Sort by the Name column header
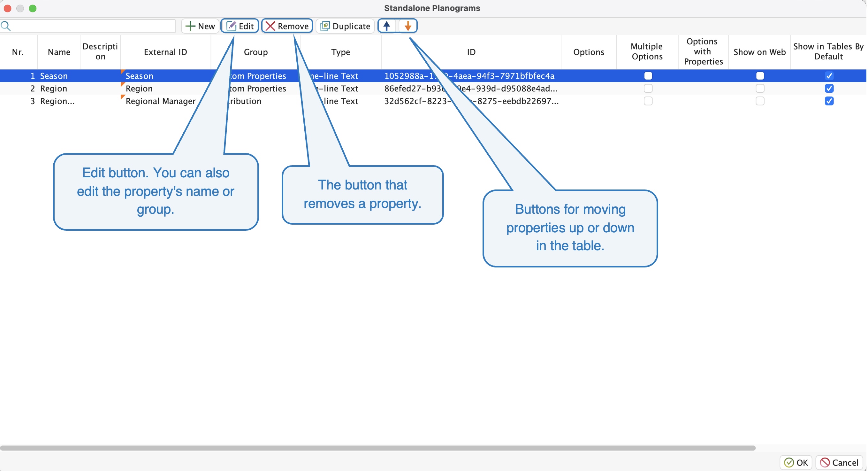This screenshot has height=471, width=868. tap(59, 52)
